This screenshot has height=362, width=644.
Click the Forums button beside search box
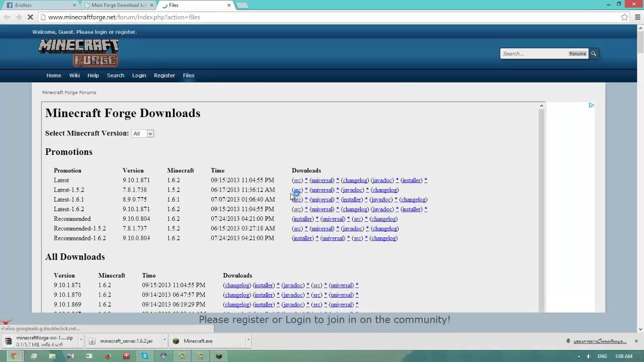pyautogui.click(x=578, y=54)
